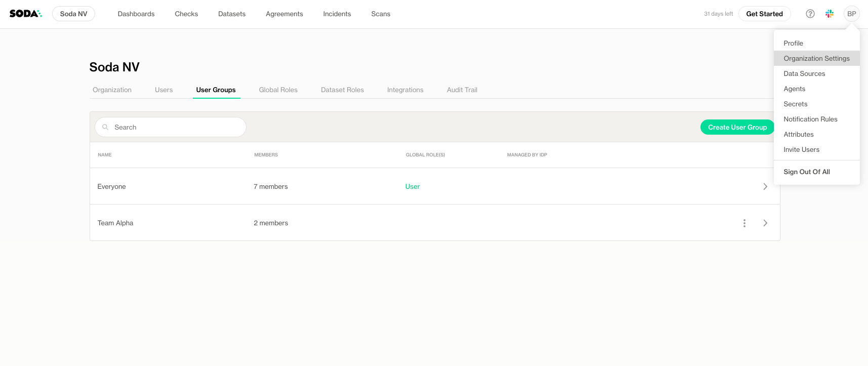Switch to the Global Roles tab

[x=278, y=90]
